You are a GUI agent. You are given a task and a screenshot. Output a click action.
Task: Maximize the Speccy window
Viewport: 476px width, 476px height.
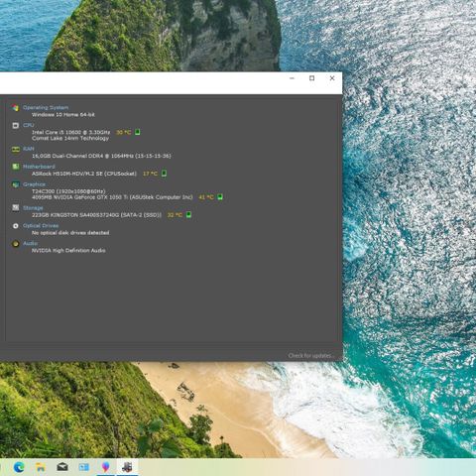[311, 78]
